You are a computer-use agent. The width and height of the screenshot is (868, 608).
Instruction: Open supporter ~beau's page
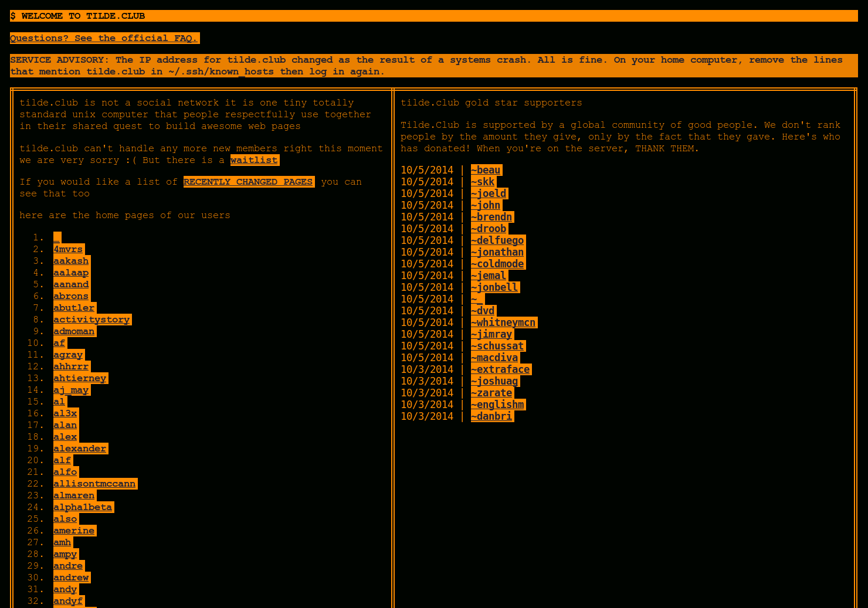coord(486,170)
